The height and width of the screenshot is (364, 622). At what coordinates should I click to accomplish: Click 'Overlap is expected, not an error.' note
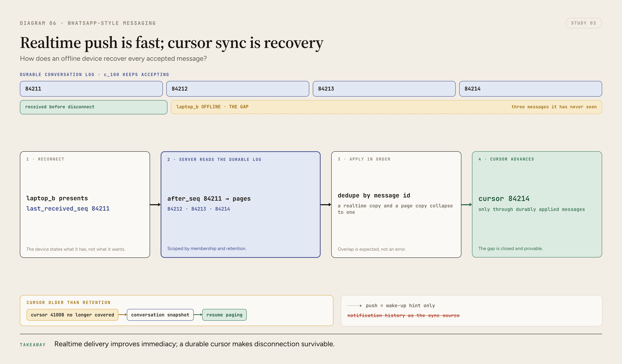tap(372, 249)
